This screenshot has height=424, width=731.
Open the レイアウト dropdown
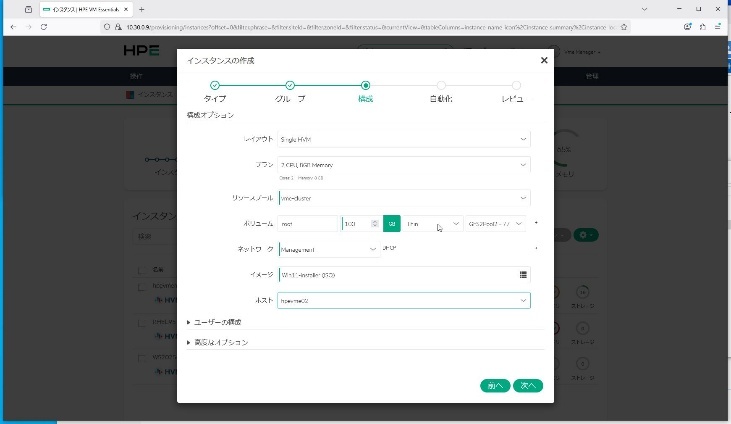coord(403,139)
